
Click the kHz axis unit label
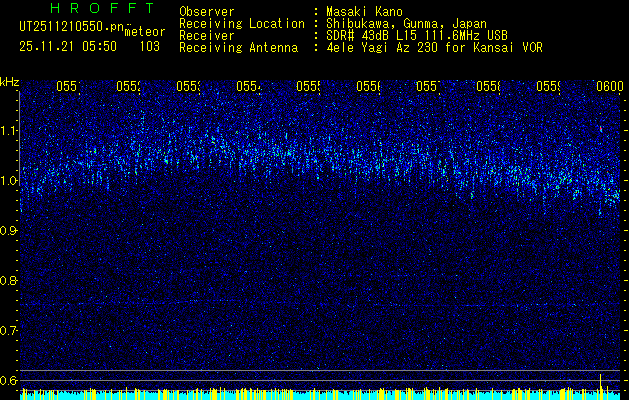[10, 83]
